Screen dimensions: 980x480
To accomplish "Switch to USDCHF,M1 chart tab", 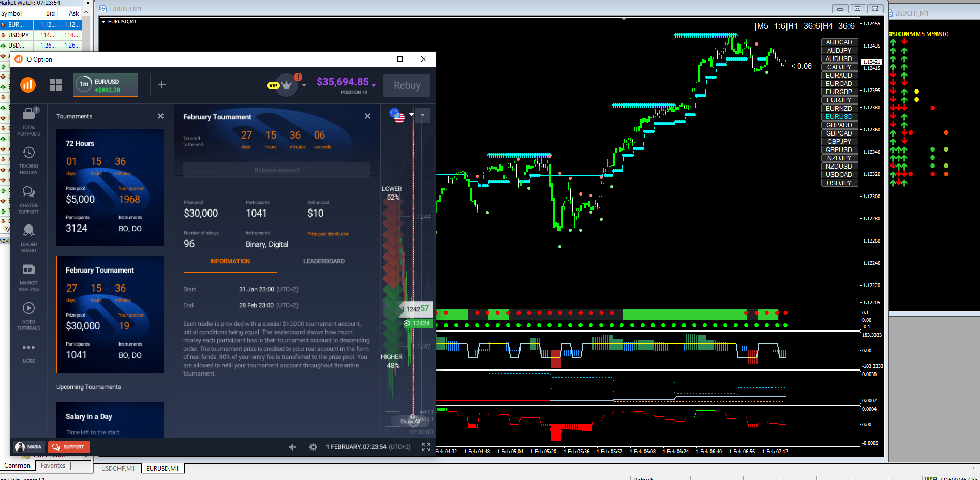I will (x=118, y=469).
